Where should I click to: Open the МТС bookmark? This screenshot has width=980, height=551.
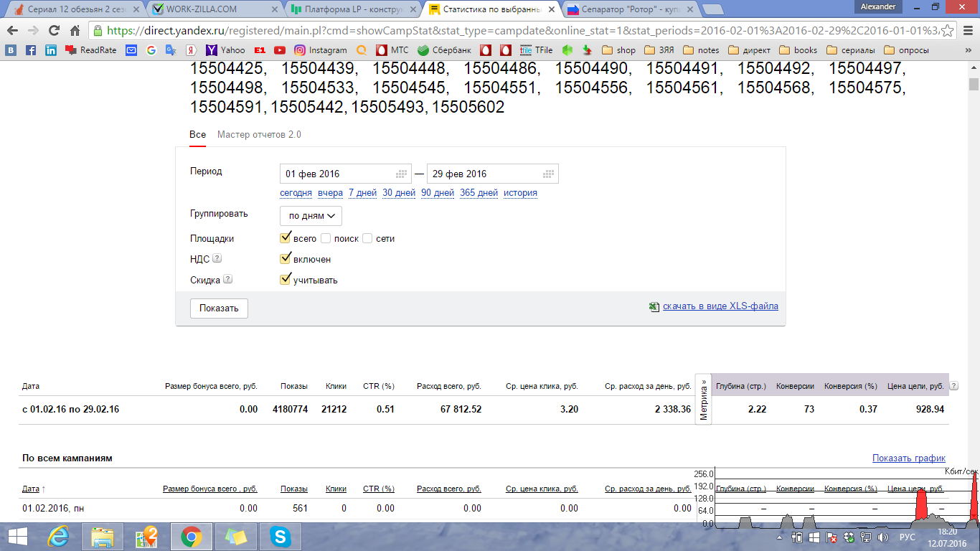tap(392, 50)
